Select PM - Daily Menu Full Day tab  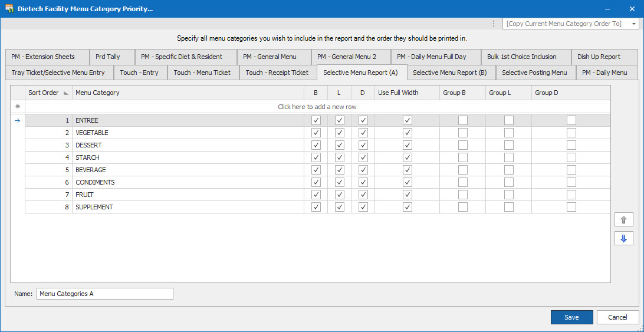(436, 57)
